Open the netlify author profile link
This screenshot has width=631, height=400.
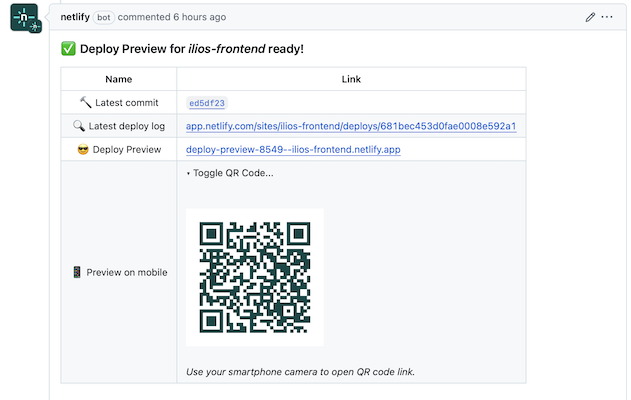76,17
